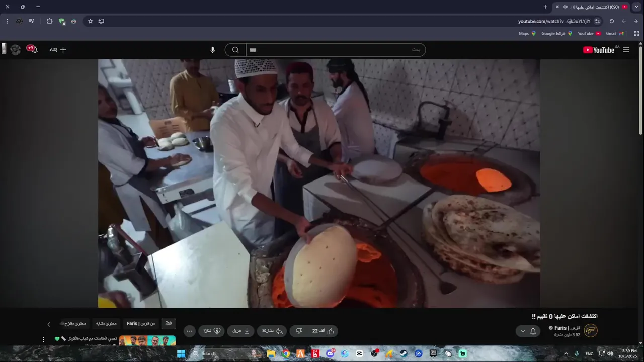Click the YouTube search magnifier button
This screenshot has height=362, width=644.
tap(235, 50)
